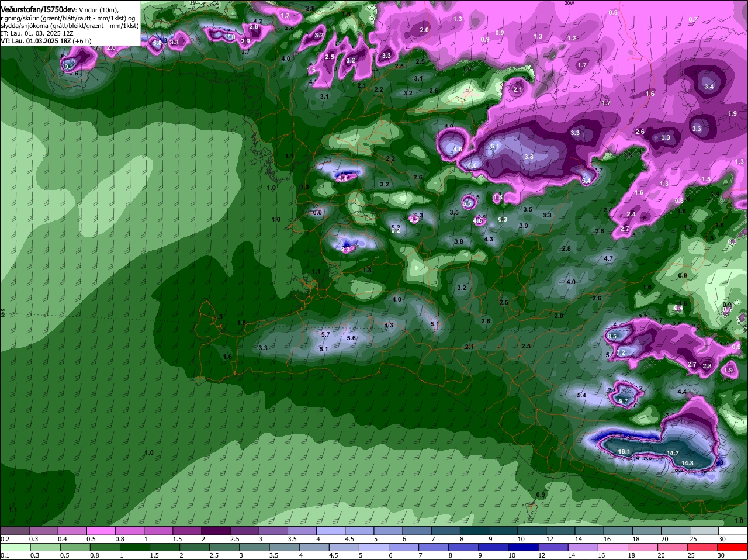Select the 14.7 precipitation value on the map
The height and width of the screenshot is (560, 748).
pyautogui.click(x=673, y=453)
